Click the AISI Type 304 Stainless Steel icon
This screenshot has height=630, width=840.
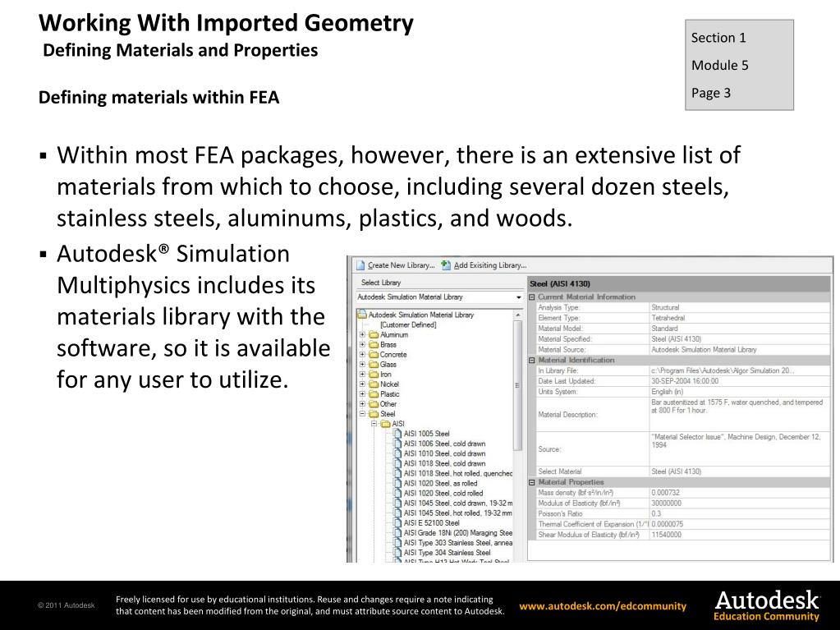(397, 553)
